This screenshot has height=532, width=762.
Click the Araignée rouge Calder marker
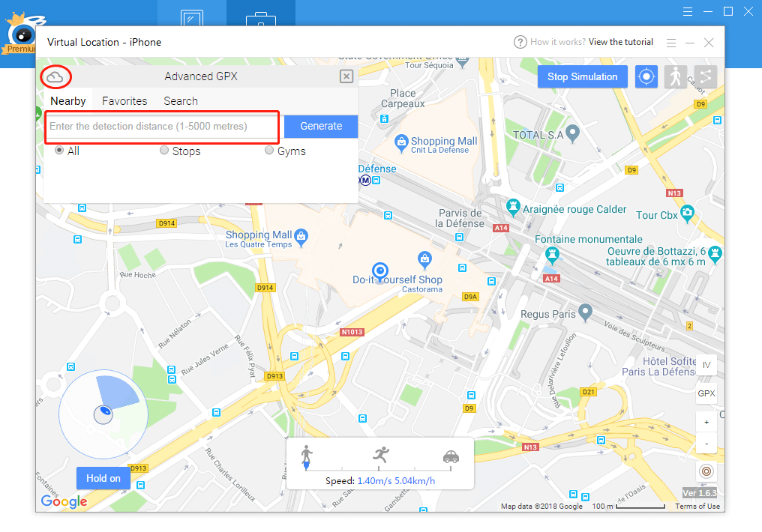click(x=513, y=208)
